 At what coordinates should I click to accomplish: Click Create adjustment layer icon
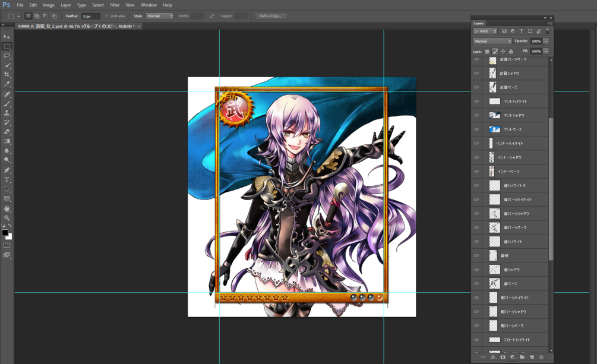(513, 357)
